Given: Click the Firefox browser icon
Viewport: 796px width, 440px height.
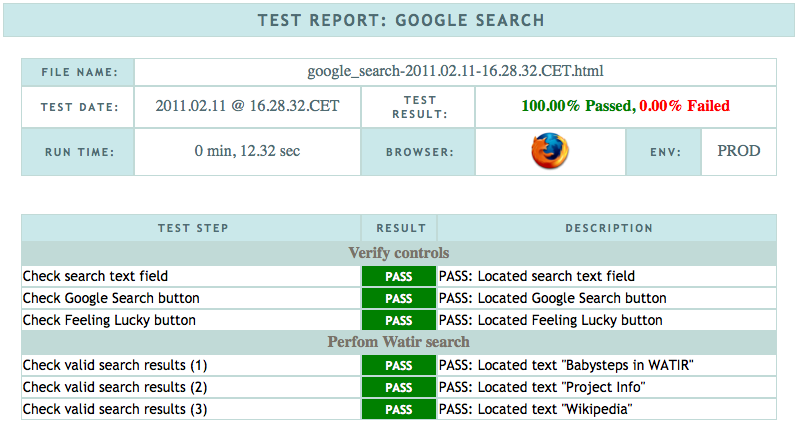Looking at the screenshot, I should [x=550, y=151].
